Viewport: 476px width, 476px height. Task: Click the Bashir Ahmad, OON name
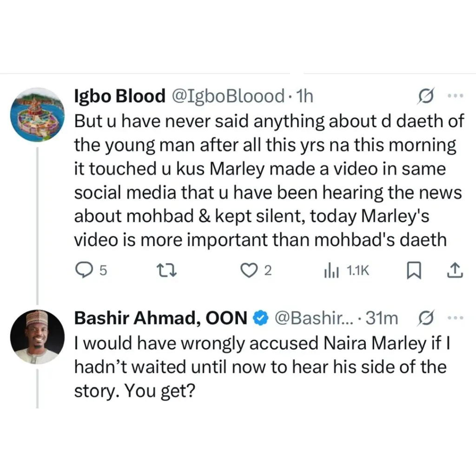click(161, 318)
